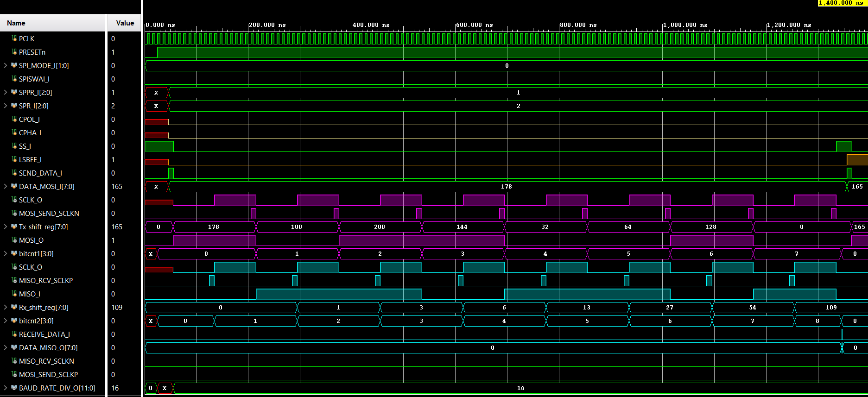Select the CPOL_I signal name

pos(30,120)
